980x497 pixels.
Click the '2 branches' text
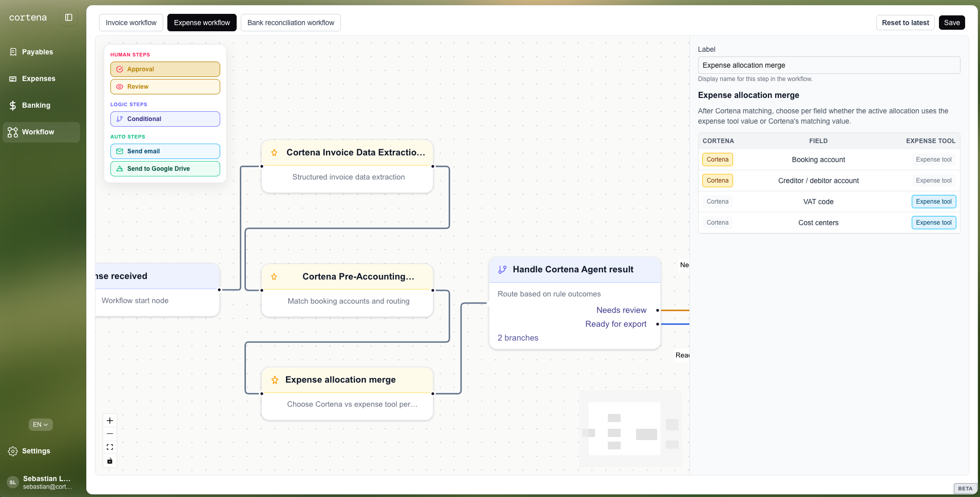[x=518, y=337]
